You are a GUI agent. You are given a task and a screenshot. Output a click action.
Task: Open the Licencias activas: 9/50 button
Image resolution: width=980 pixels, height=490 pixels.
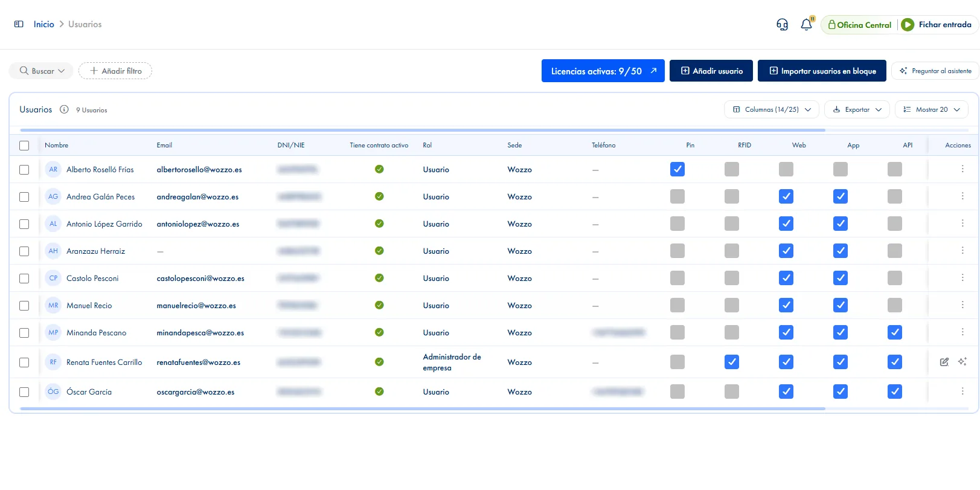click(603, 71)
